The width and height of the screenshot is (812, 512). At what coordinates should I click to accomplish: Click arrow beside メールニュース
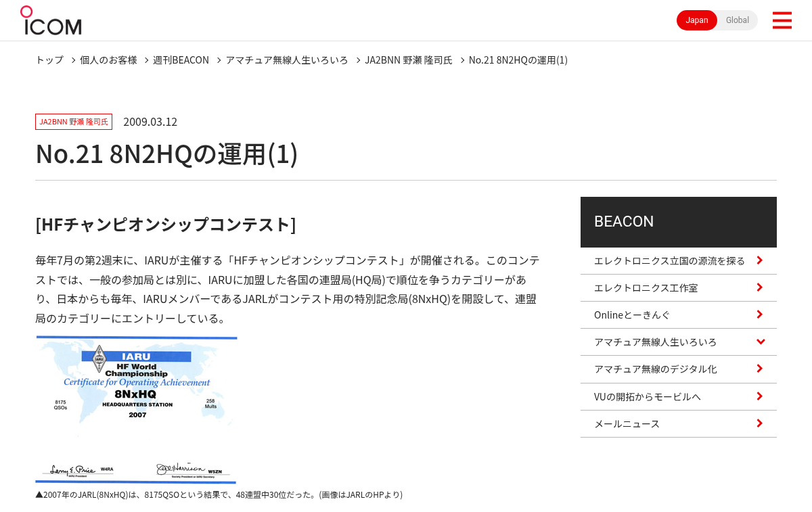click(x=760, y=423)
